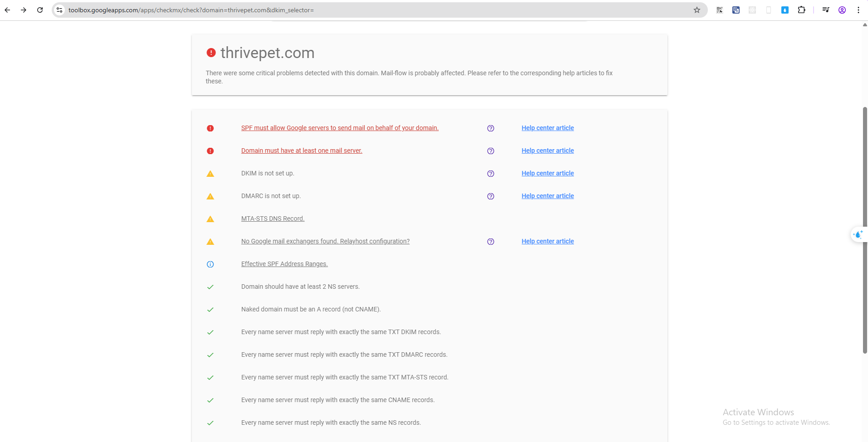This screenshot has width=868, height=442.
Task: Click the text about same TXT DMARC records
Action: point(344,355)
